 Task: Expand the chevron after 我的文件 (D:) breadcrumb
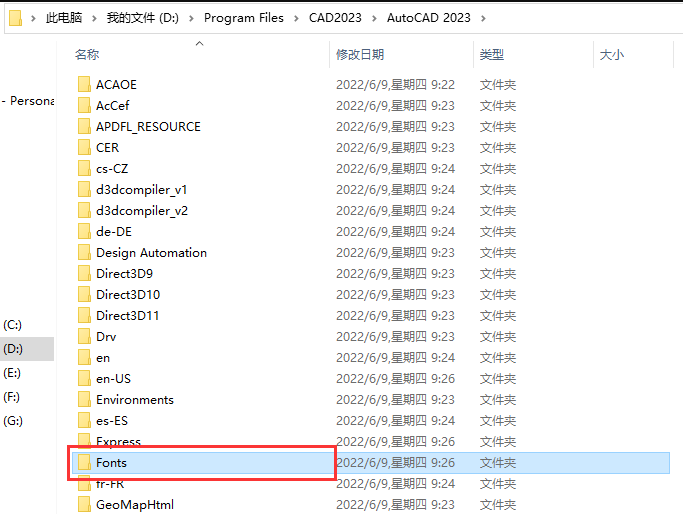191,18
